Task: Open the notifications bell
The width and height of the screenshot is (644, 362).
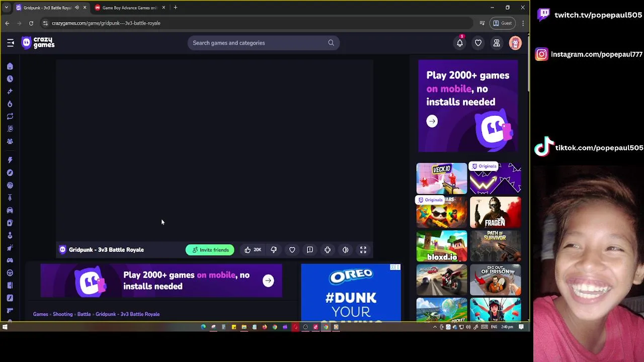Action: 460,43
